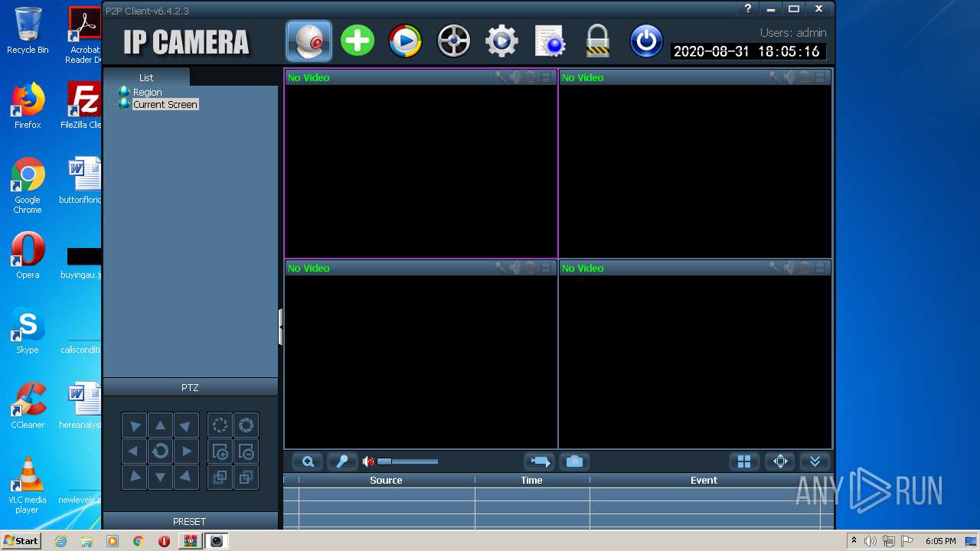Click the taskbar clock showing 6:05 PM

click(x=940, y=541)
